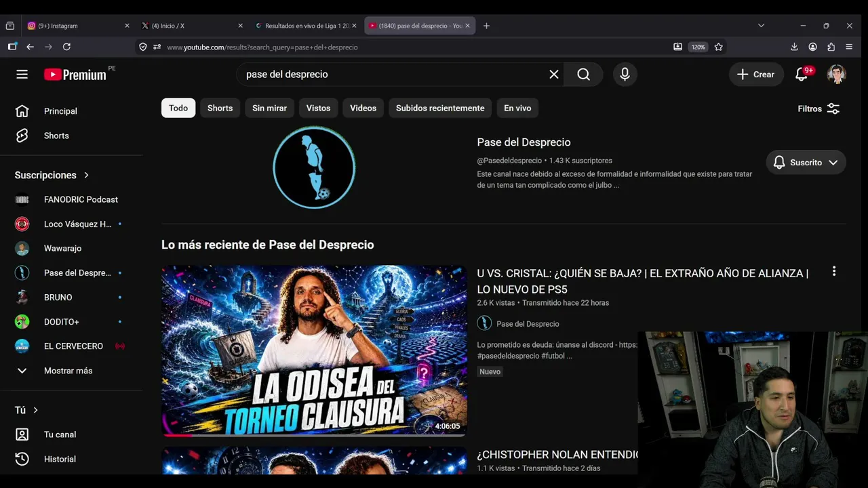868x488 pixels.
Task: Go to YouTube Premium home via logo
Action: 75,75
